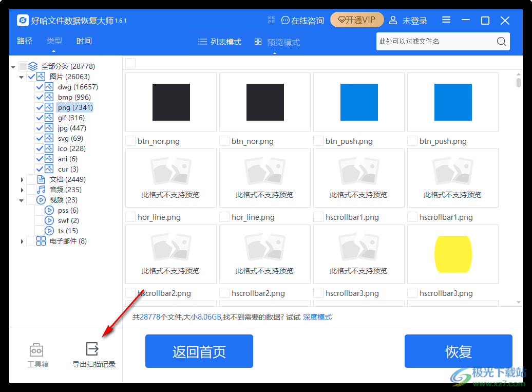Expand the 音频 category node
Viewport: 532px width, 392px height.
click(x=22, y=190)
